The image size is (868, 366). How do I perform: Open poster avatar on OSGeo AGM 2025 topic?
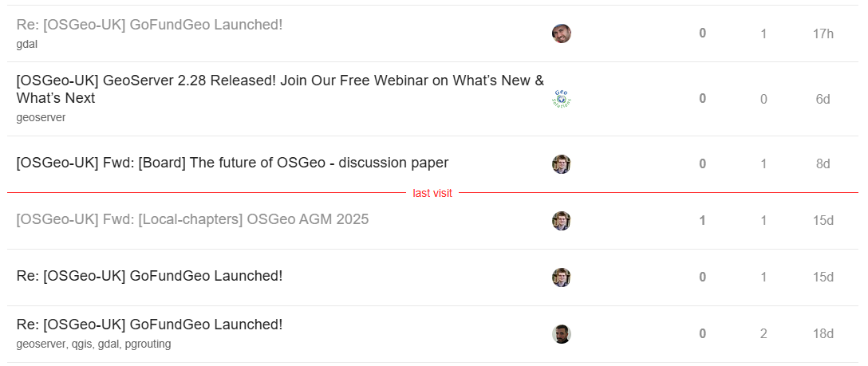(561, 221)
